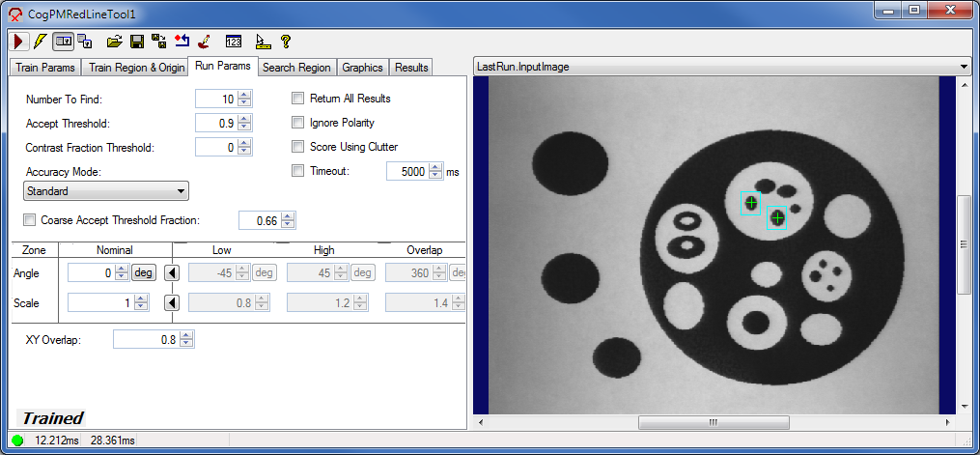The image size is (980, 455).
Task: Open the Train Region & Origin tab
Action: coord(136,68)
